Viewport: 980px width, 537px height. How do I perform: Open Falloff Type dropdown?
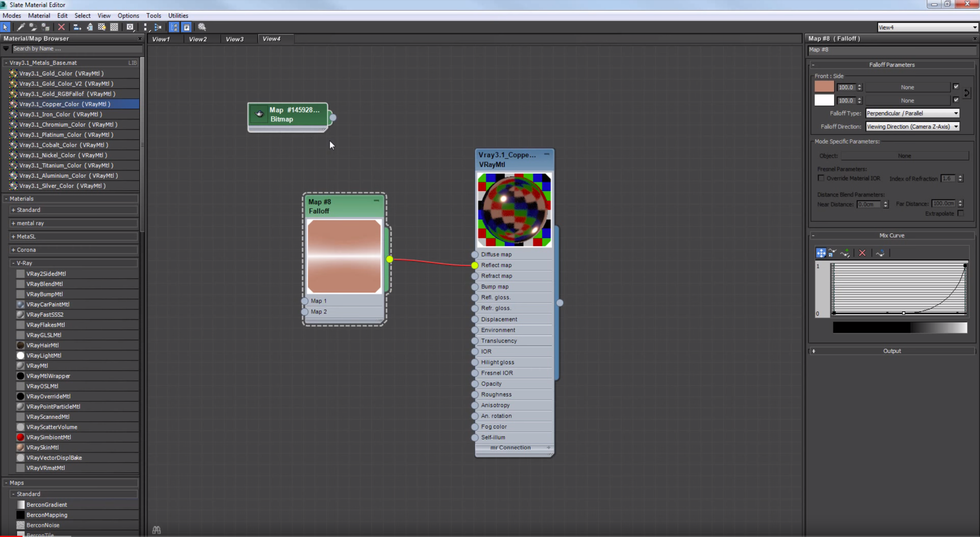(x=912, y=113)
